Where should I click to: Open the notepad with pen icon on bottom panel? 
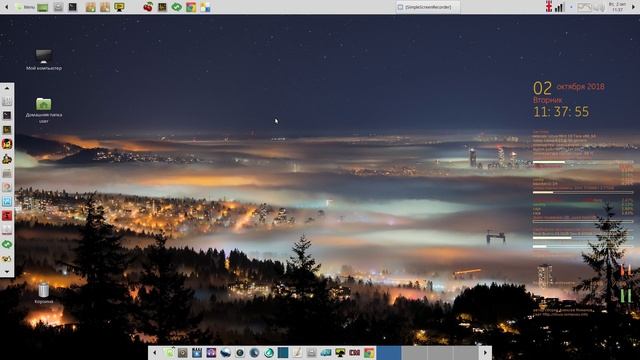tap(297, 353)
